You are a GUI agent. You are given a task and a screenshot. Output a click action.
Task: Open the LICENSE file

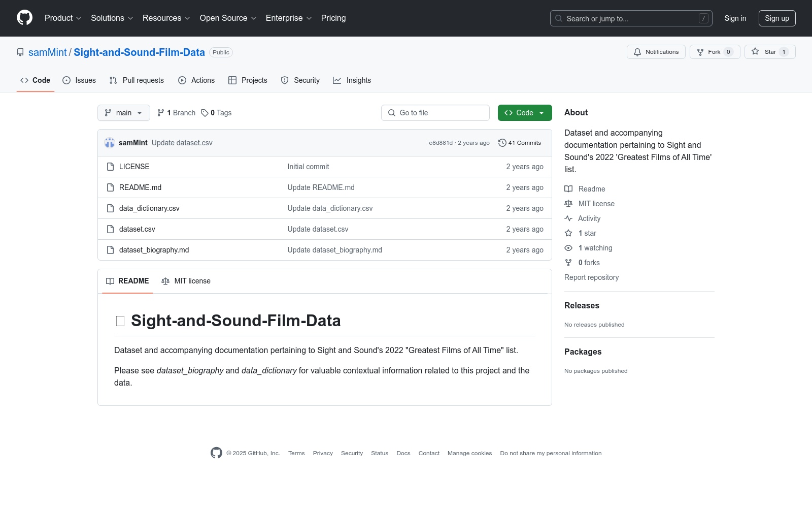134,167
